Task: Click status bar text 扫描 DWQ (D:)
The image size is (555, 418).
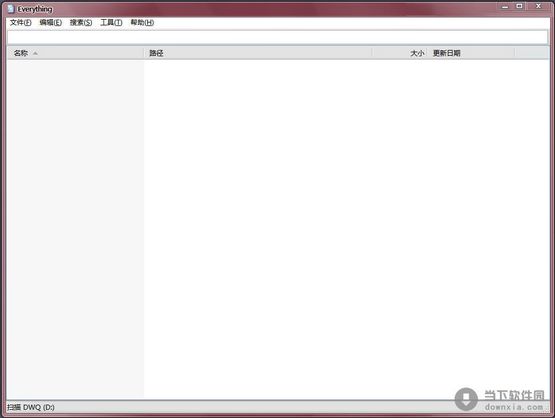Action: (x=31, y=407)
